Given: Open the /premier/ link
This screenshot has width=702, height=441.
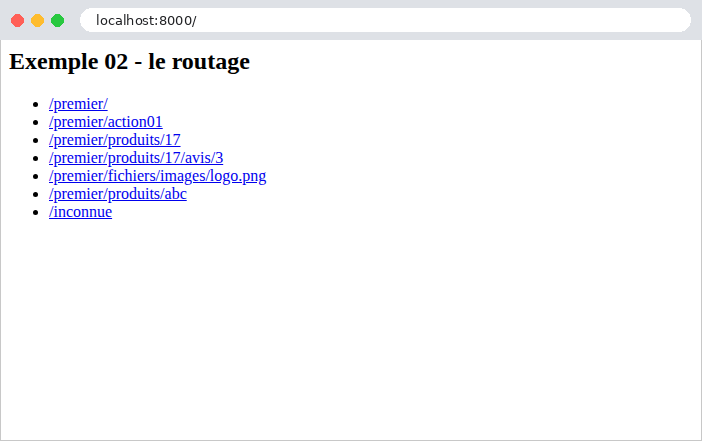Looking at the screenshot, I should click(x=78, y=104).
